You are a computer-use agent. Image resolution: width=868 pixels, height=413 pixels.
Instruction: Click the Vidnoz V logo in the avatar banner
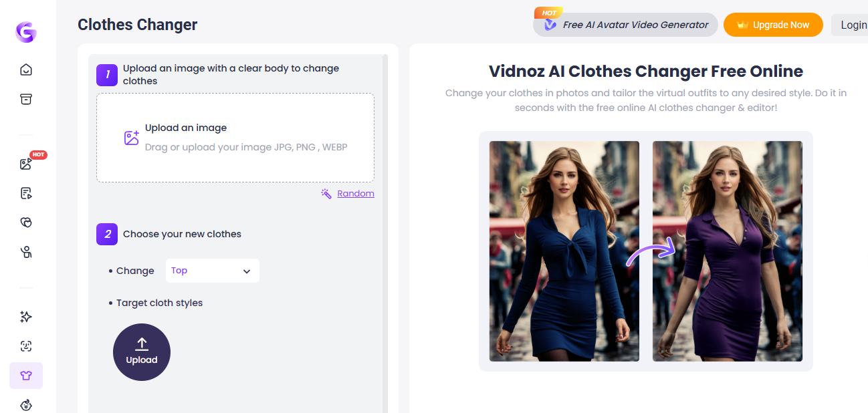tap(550, 25)
